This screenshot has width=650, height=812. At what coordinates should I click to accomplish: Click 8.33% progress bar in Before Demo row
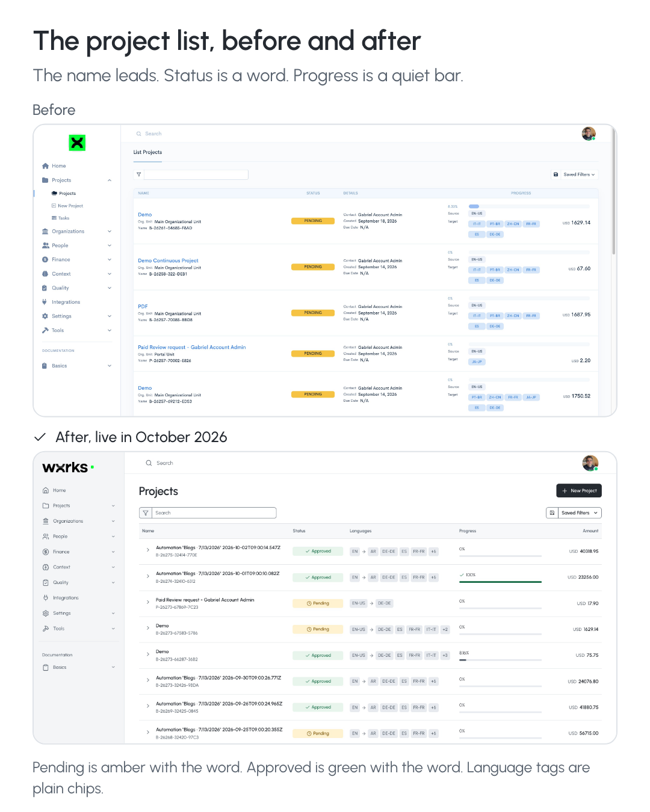click(x=529, y=206)
